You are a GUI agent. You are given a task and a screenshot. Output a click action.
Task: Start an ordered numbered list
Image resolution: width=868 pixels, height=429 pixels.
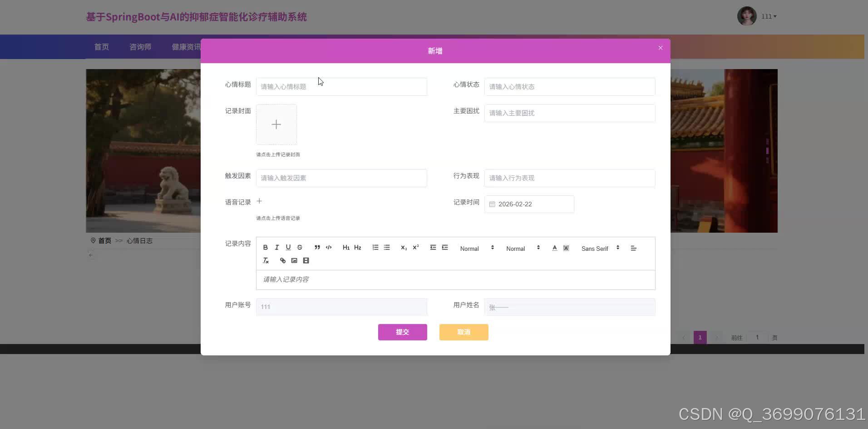(375, 248)
